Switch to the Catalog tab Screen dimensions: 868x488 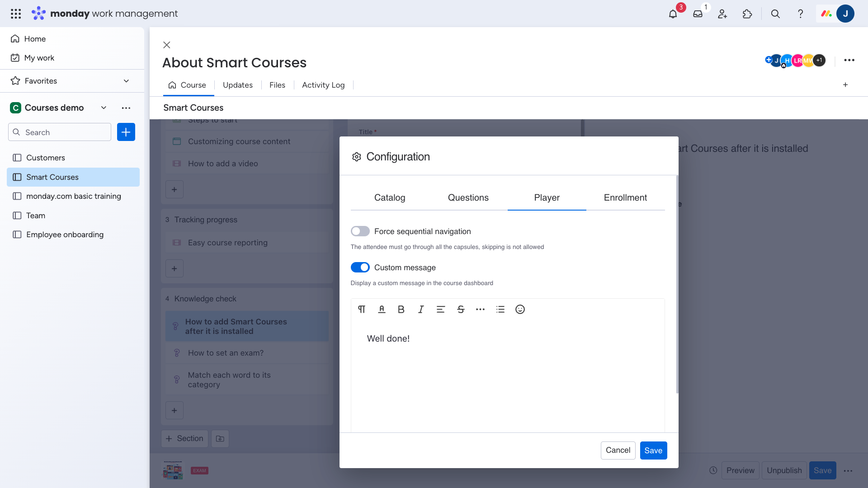[390, 198]
